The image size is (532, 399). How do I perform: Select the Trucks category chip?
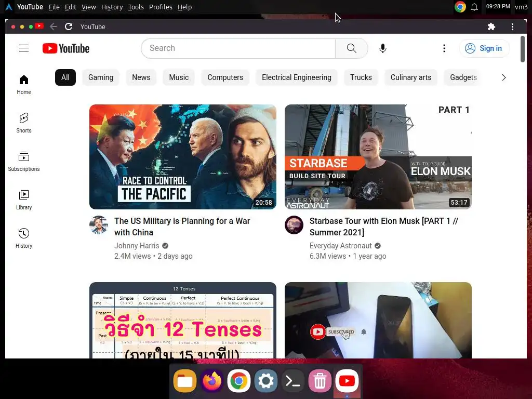pos(361,77)
